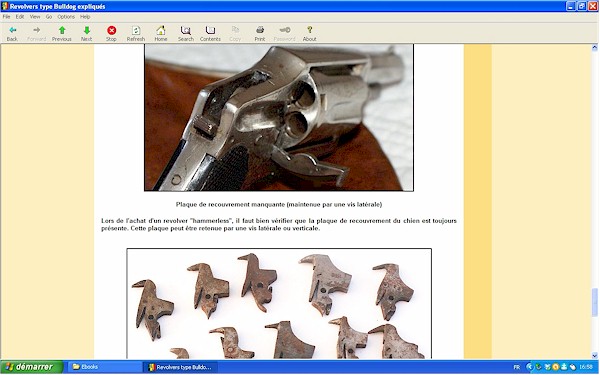The width and height of the screenshot is (600, 375).
Task: Click the vertical scrollbar thumb
Action: [x=595, y=303]
